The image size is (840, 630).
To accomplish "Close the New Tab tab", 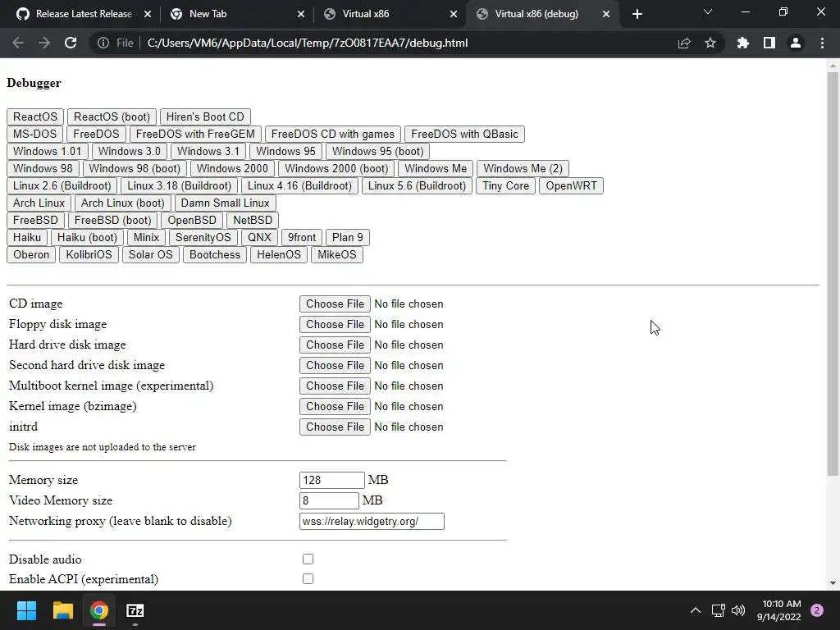I will [301, 14].
